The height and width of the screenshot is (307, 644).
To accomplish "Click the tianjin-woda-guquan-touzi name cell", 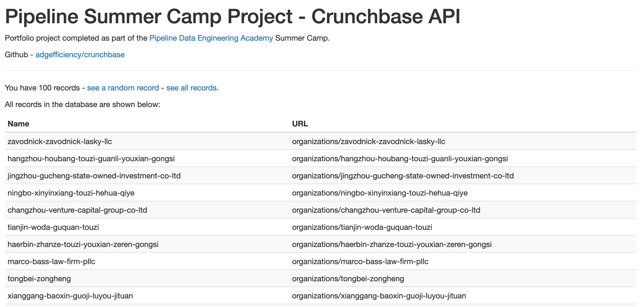I will (147, 227).
